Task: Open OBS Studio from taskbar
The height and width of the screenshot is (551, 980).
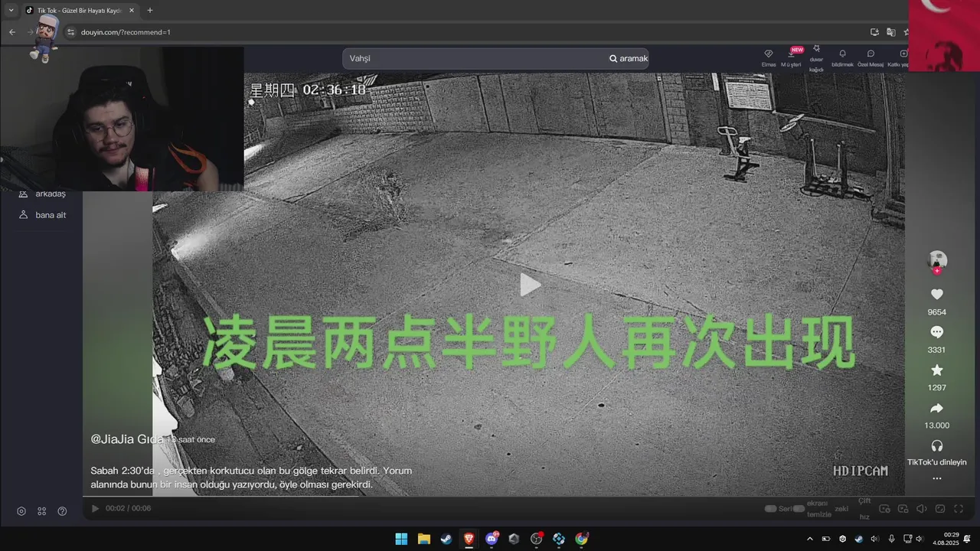Action: pos(536,539)
